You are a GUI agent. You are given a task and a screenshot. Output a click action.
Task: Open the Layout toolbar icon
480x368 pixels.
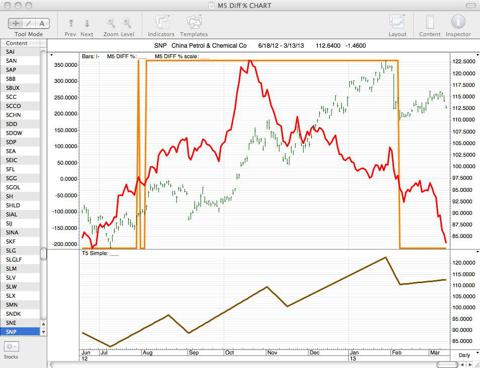(x=397, y=23)
